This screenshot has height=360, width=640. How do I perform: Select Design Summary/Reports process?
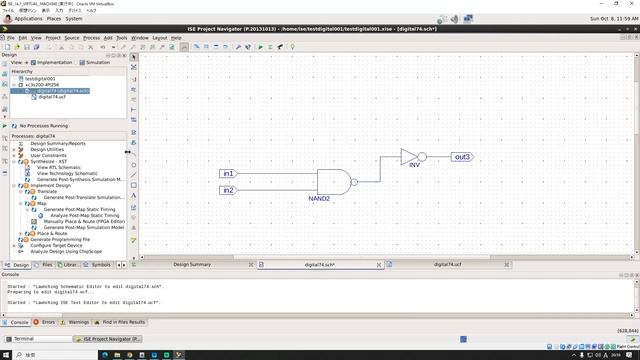58,144
